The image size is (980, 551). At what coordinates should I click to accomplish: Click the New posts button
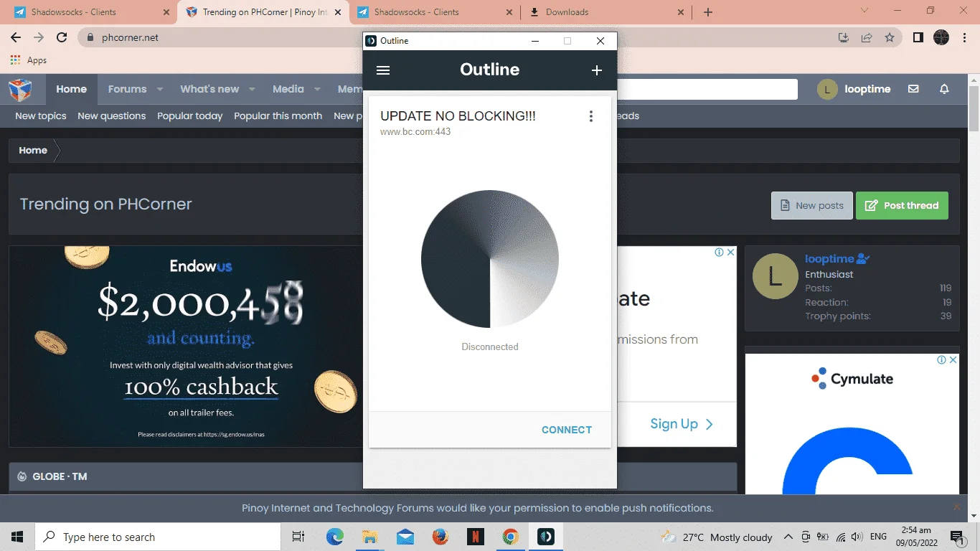pyautogui.click(x=812, y=205)
